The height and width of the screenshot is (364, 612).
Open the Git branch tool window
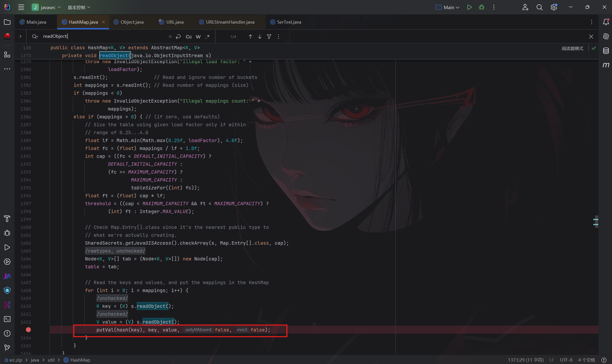click(7, 347)
